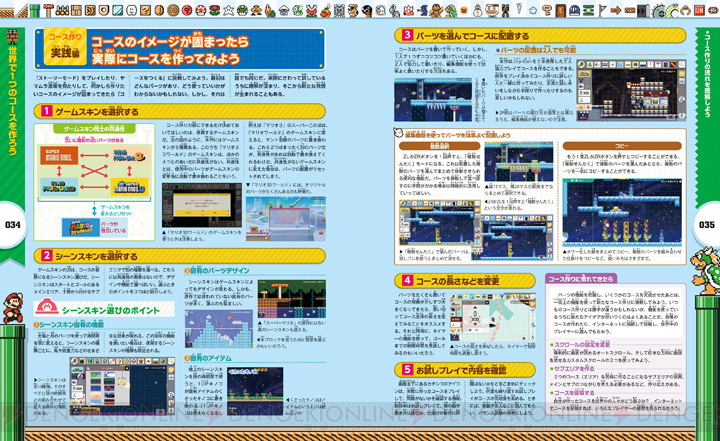Click the シーンスキン選びのポイント header

(104, 308)
